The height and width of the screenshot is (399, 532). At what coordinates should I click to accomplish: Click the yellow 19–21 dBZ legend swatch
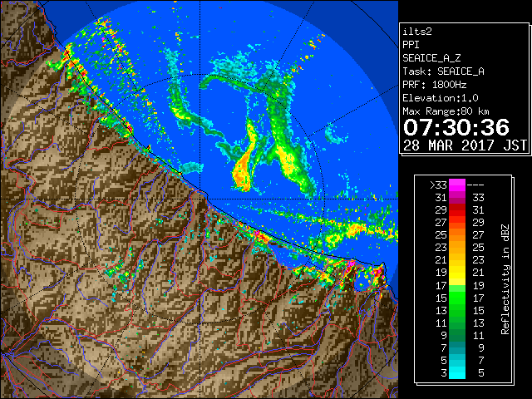pos(457,273)
